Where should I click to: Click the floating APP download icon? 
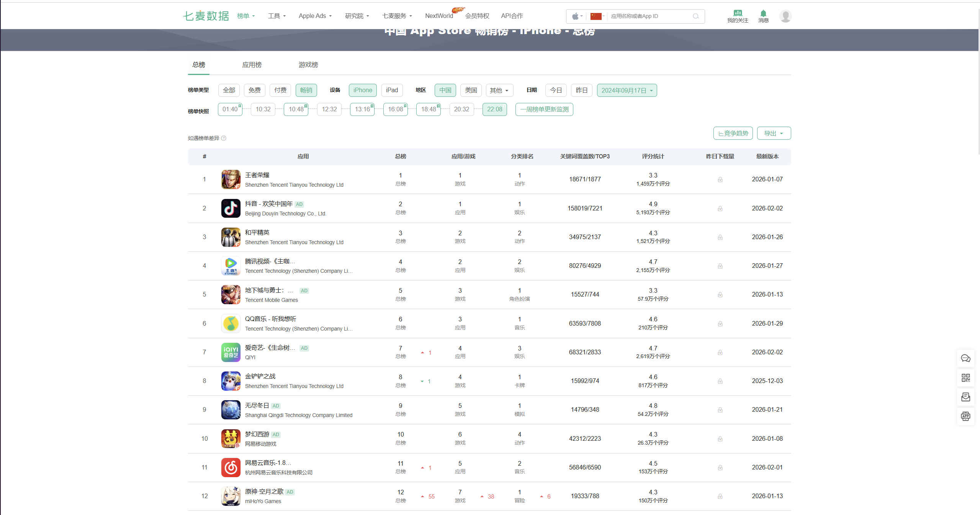click(965, 416)
